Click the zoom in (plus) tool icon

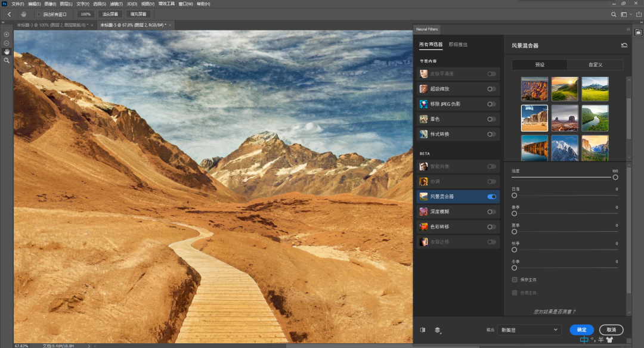pyautogui.click(x=7, y=35)
